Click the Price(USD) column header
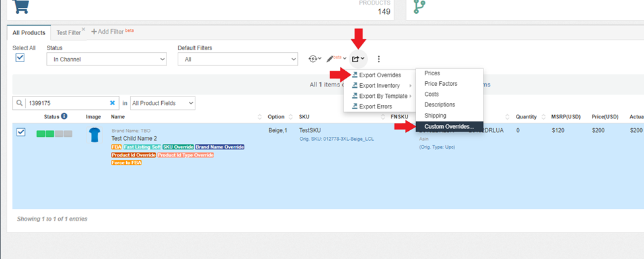The height and width of the screenshot is (259, 644). tap(605, 117)
